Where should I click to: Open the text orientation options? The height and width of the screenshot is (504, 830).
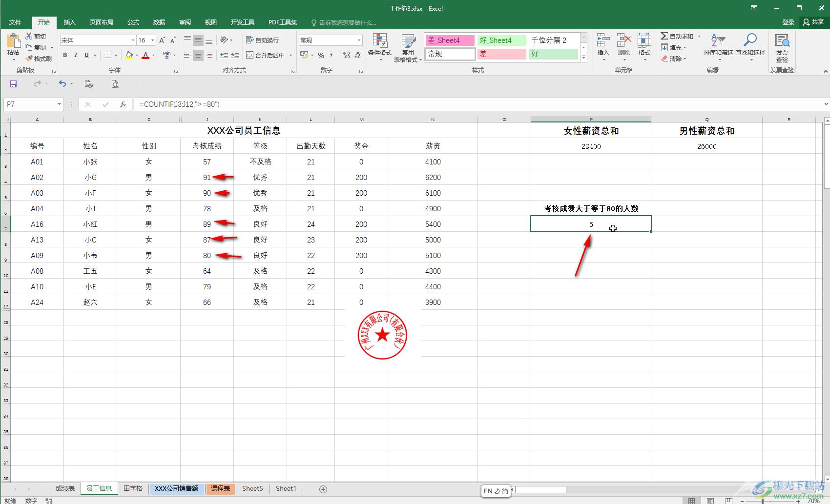[x=226, y=40]
